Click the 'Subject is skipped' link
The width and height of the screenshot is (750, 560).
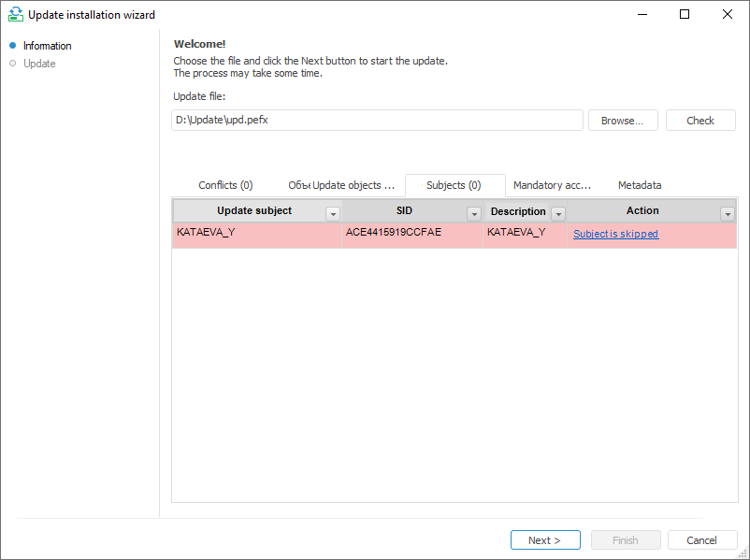click(x=615, y=234)
